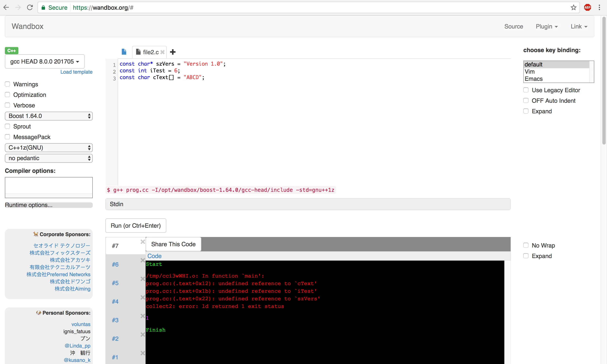The width and height of the screenshot is (607, 364).
Task: Remove result #5 with its X icon
Action: tap(143, 279)
